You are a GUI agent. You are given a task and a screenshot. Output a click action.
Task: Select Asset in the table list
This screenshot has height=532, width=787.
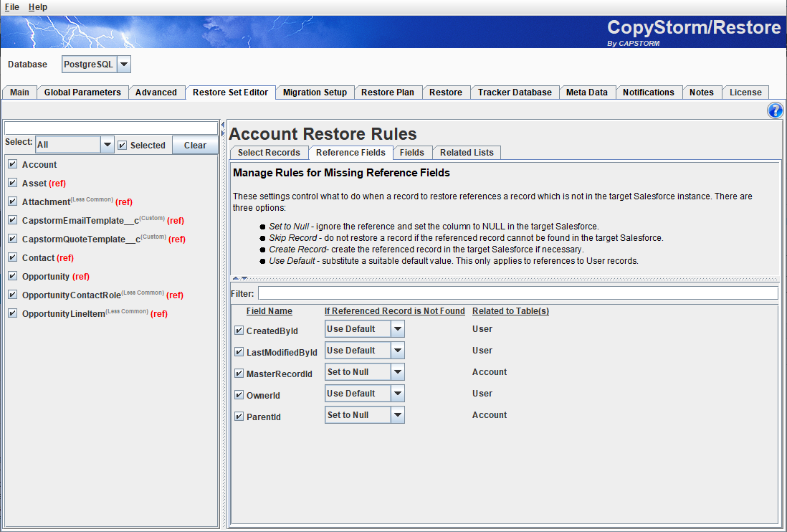[x=44, y=184]
